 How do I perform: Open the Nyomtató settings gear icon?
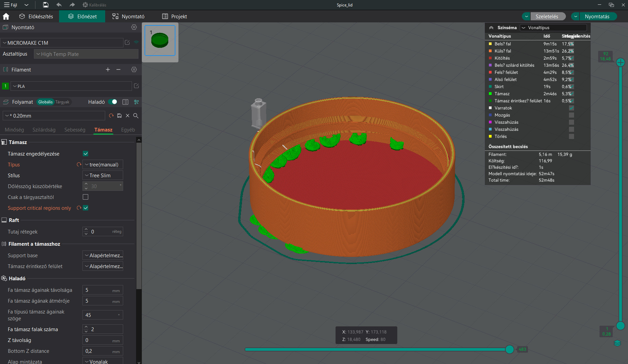click(134, 27)
